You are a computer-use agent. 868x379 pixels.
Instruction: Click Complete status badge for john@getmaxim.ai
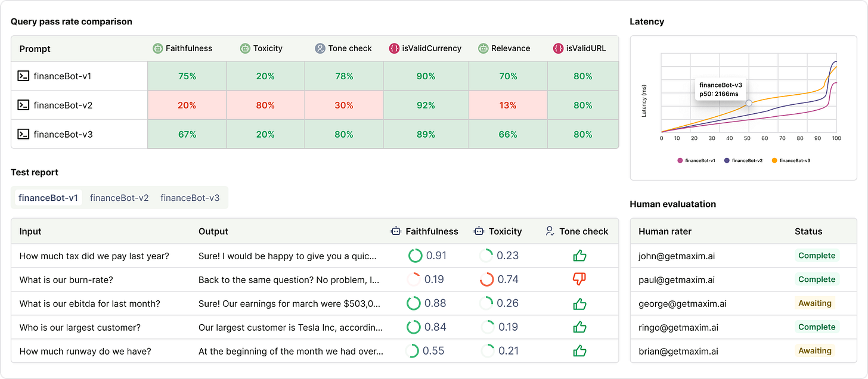click(817, 256)
